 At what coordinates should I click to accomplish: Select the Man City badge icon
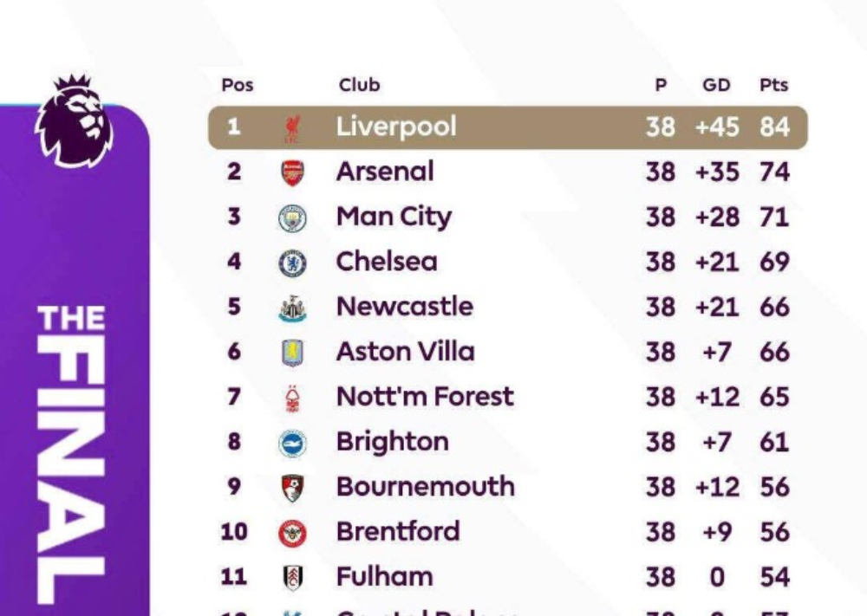pos(292,217)
